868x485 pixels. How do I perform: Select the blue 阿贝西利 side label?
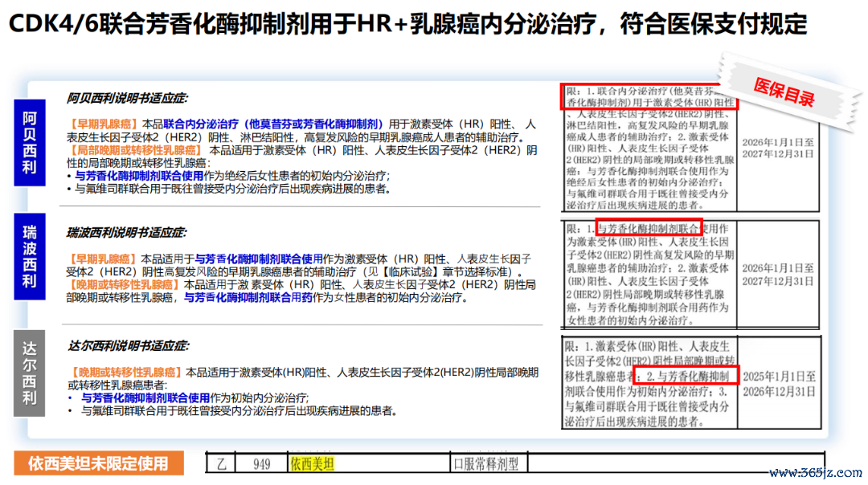pos(30,143)
